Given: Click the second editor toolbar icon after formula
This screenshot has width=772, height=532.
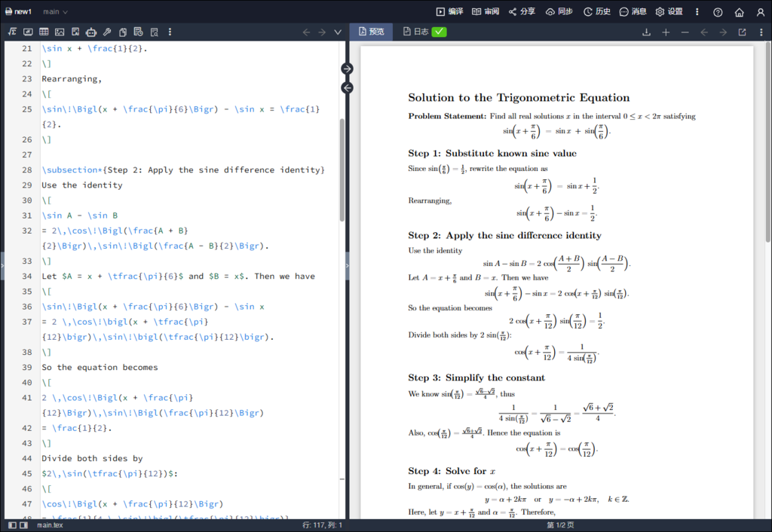Looking at the screenshot, I should [x=28, y=32].
